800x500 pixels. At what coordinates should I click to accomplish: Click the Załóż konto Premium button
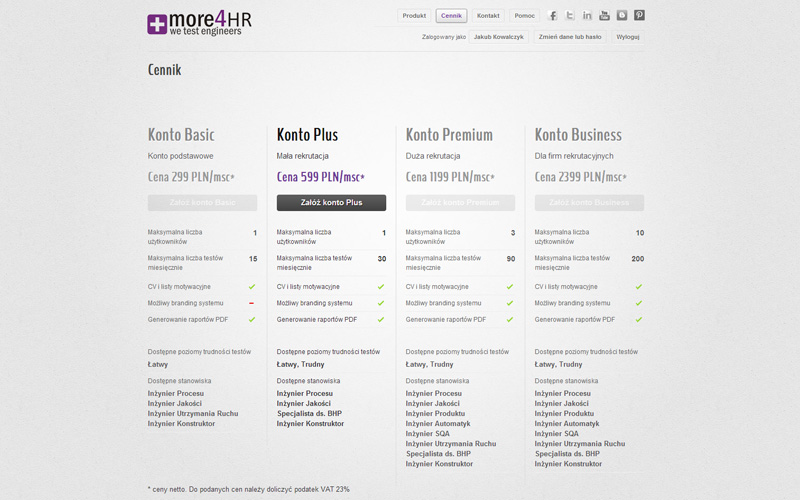click(460, 203)
